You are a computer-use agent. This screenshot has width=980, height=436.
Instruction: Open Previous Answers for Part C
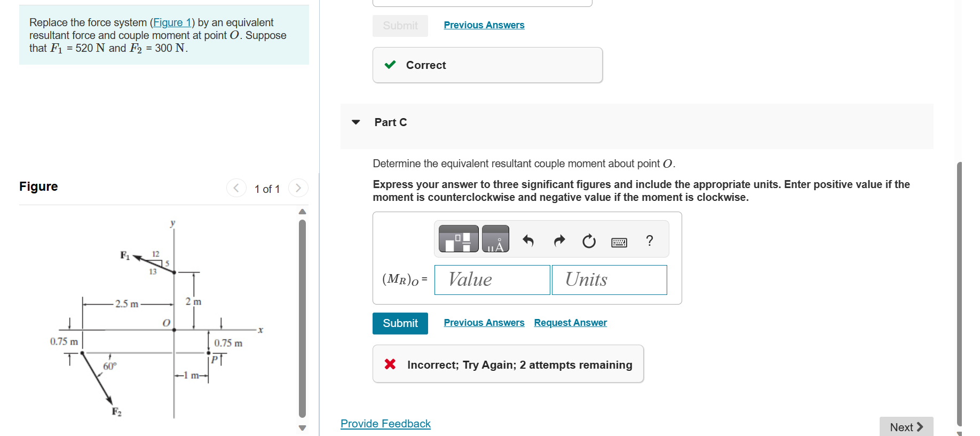[484, 322]
